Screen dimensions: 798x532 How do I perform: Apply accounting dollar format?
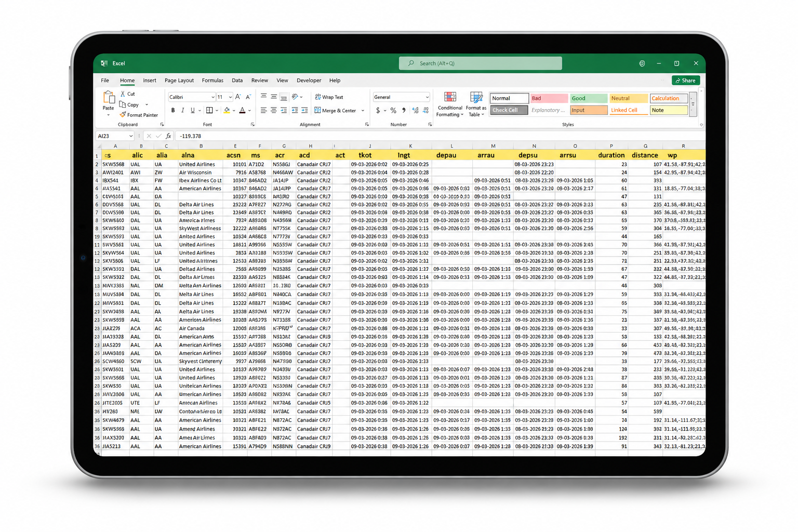coord(378,111)
